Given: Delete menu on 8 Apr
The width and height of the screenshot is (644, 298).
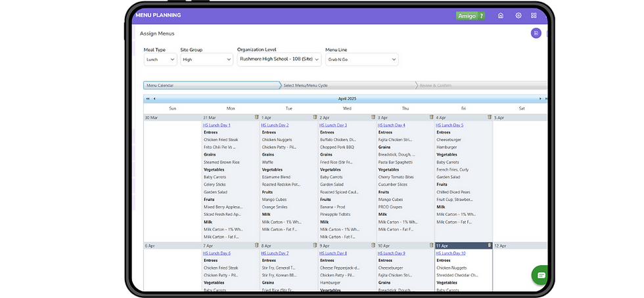Looking at the screenshot, I should coord(315,245).
